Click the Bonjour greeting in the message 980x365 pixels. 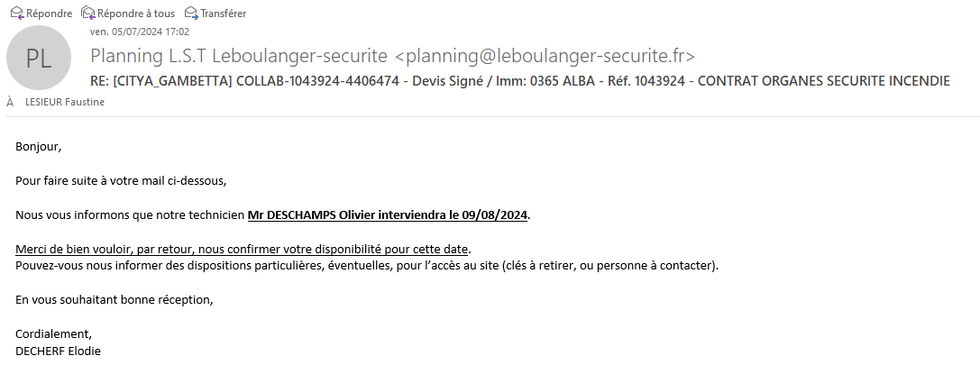(38, 145)
